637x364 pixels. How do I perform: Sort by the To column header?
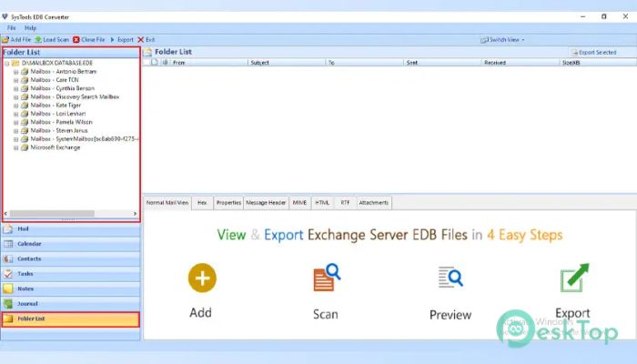click(364, 63)
